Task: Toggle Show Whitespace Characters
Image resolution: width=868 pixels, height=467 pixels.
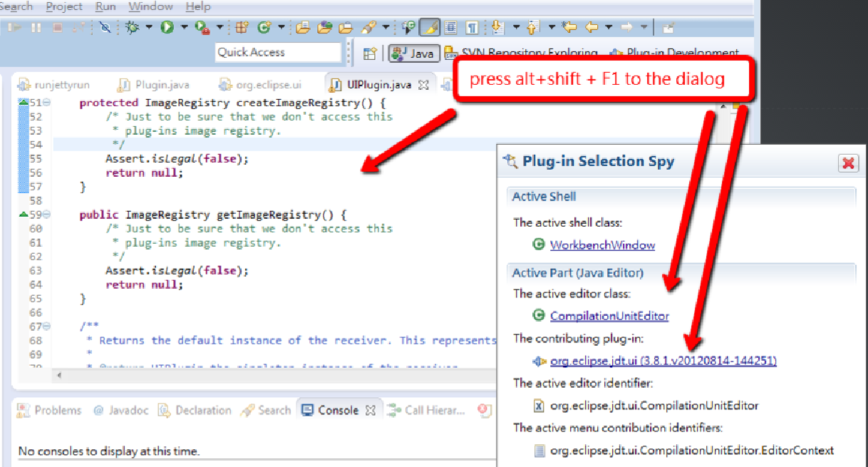Action: pyautogui.click(x=472, y=28)
